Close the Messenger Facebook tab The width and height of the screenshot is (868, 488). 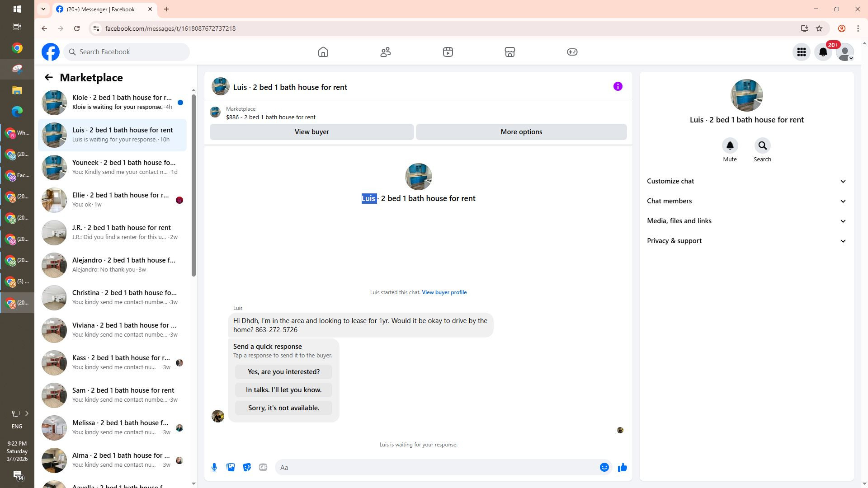point(150,9)
